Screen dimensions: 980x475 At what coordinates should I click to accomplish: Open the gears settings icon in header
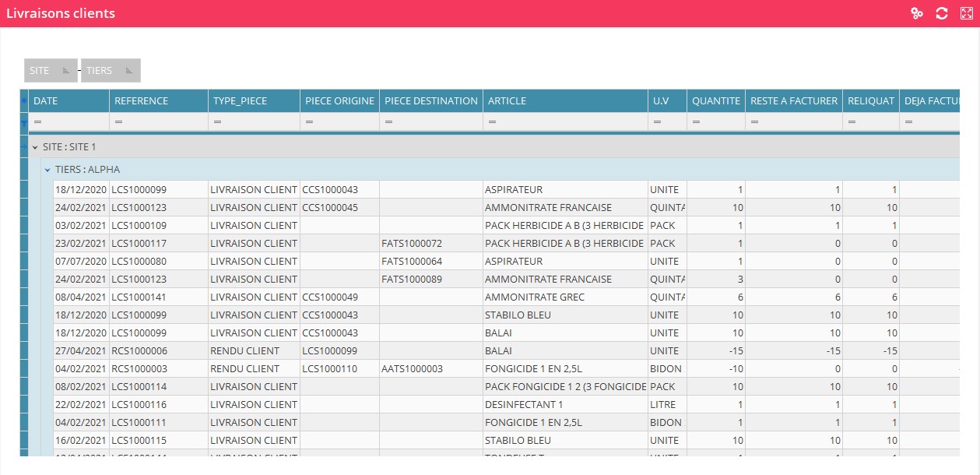click(x=916, y=13)
